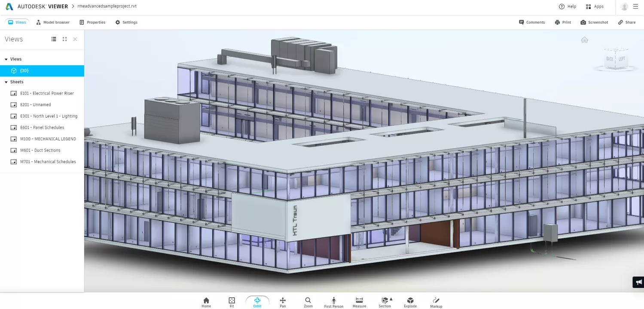Click the Explode model tool

coord(410,302)
